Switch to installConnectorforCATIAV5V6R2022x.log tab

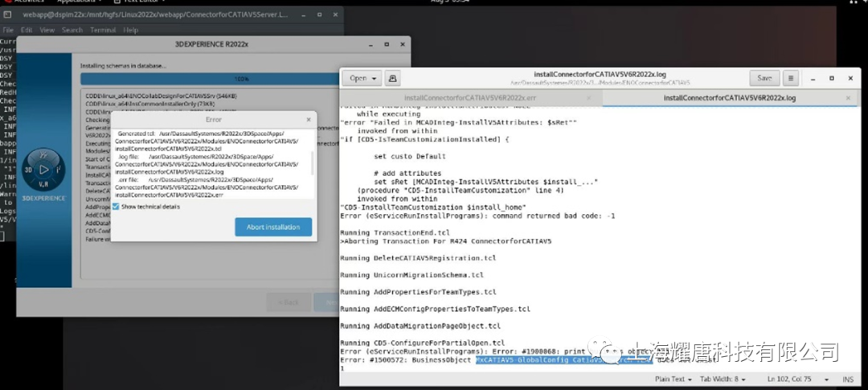click(729, 98)
